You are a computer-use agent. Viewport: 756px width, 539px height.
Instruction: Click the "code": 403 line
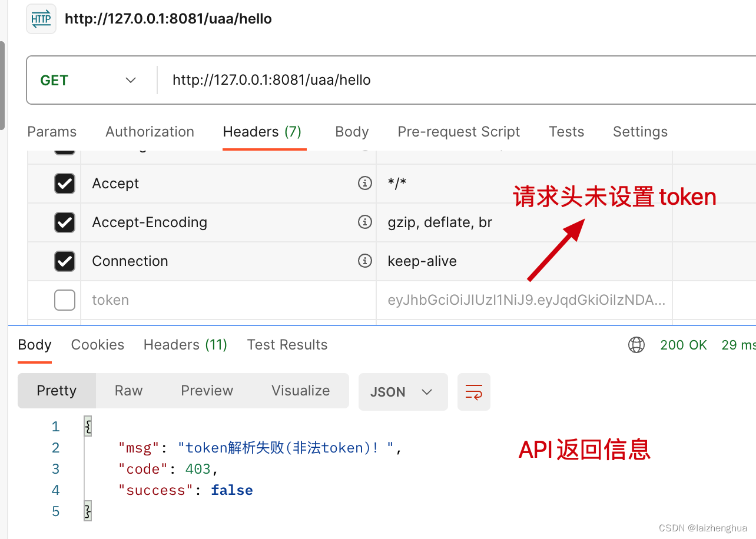(x=168, y=469)
